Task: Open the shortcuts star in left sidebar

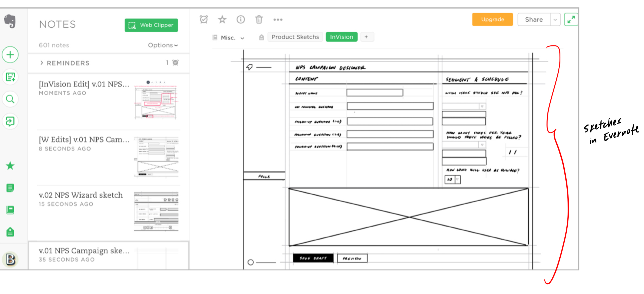Action: 10,166
